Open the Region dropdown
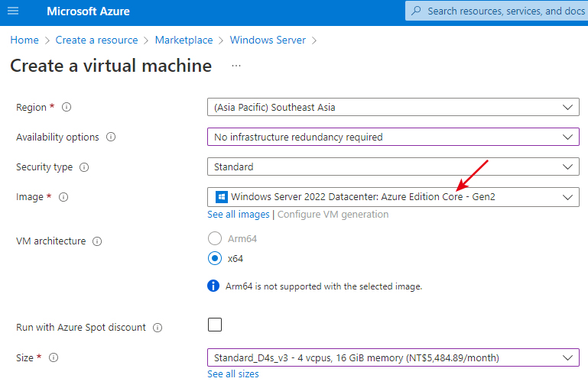The height and width of the screenshot is (388, 588). pyautogui.click(x=393, y=107)
